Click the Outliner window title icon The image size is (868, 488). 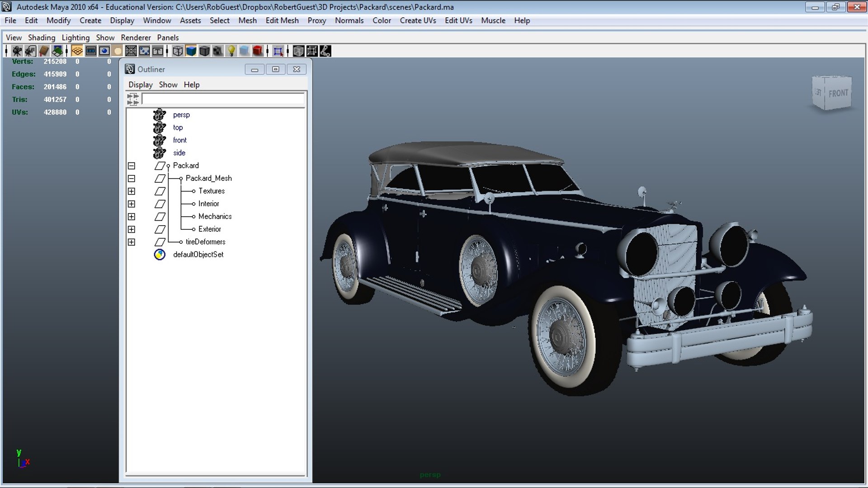130,69
